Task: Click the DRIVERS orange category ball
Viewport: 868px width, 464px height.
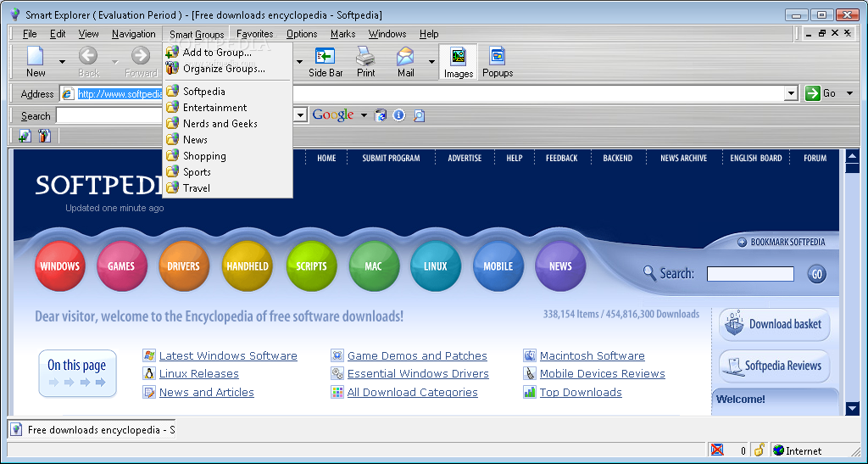Action: coord(183,266)
